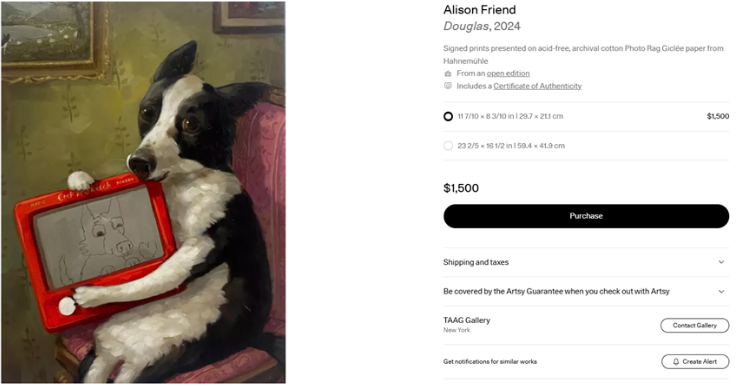Click the open edition icon beside From an
Screen dimensions: 740x386
448,74
